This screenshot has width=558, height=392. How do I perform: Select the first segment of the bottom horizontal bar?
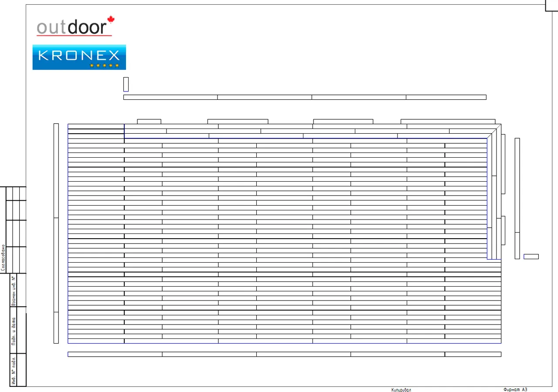[115, 354]
